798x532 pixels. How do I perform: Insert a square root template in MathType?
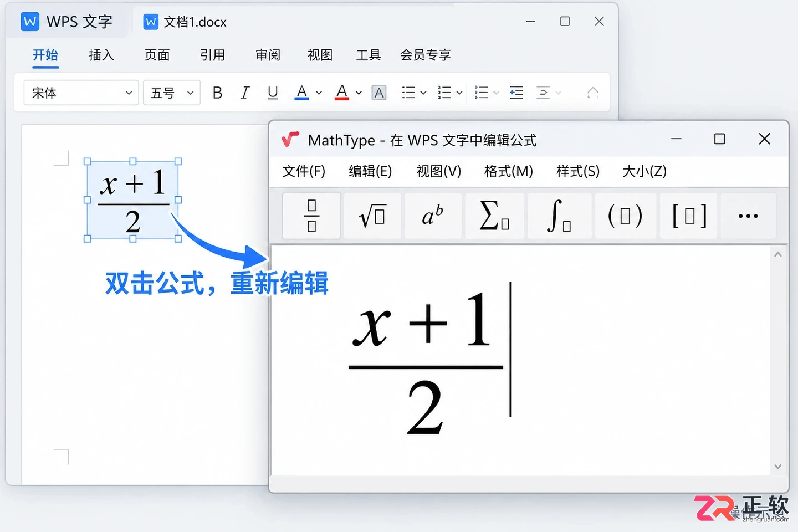click(x=372, y=216)
